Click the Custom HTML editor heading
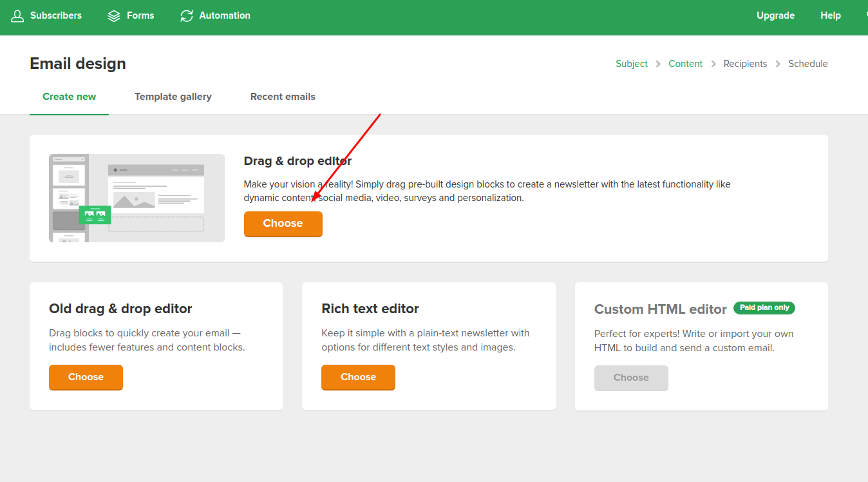Image resolution: width=868 pixels, height=482 pixels. (x=661, y=309)
